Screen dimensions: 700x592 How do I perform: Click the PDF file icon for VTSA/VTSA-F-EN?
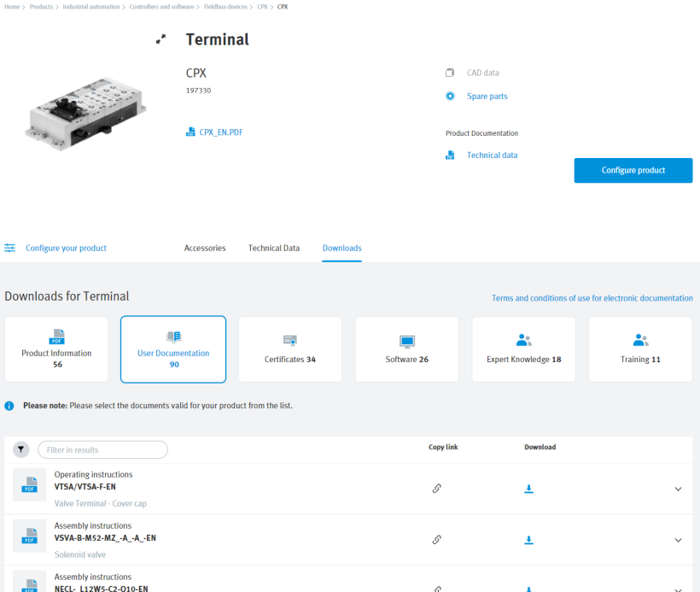30,484
